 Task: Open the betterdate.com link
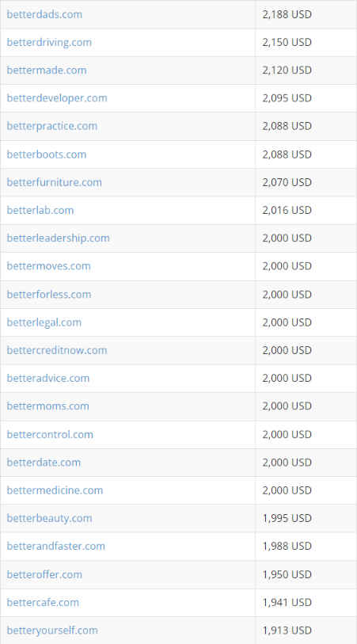44,463
